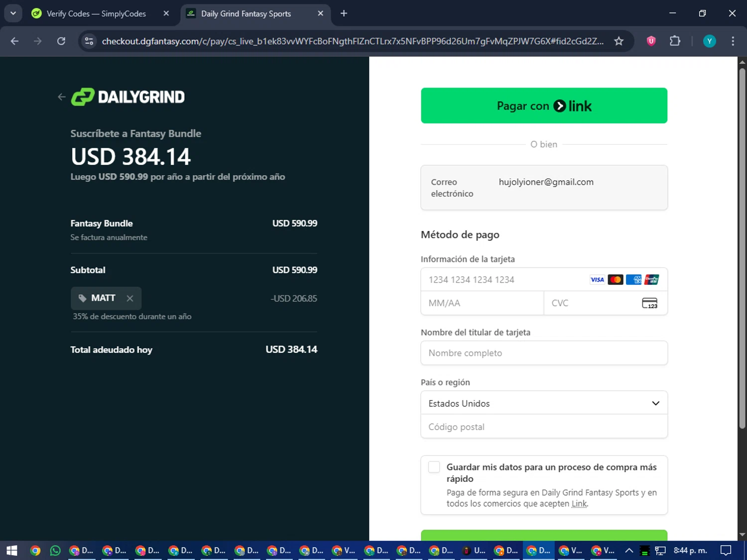Open WhatsApp from the taskbar
This screenshot has height=560, width=747.
[55, 551]
